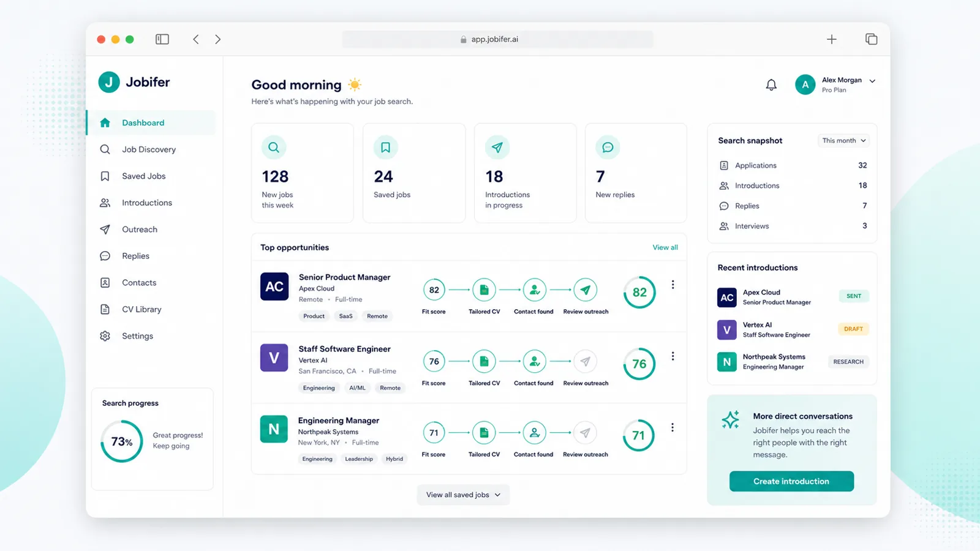Expand View all saved jobs dropdown
980x551 pixels.
click(463, 495)
